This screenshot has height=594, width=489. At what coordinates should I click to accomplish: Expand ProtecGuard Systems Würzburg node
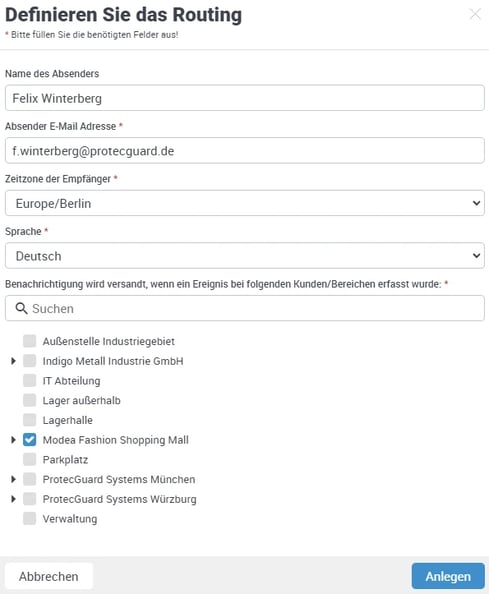(13, 499)
